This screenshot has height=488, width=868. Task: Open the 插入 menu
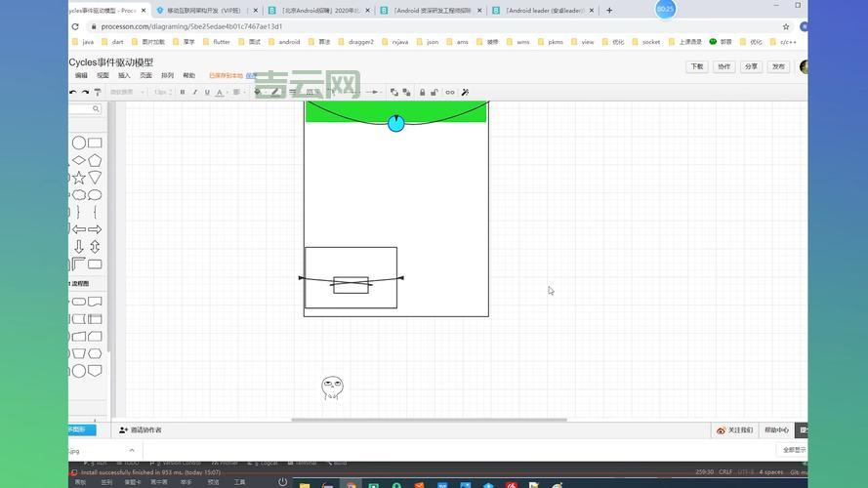tap(125, 75)
